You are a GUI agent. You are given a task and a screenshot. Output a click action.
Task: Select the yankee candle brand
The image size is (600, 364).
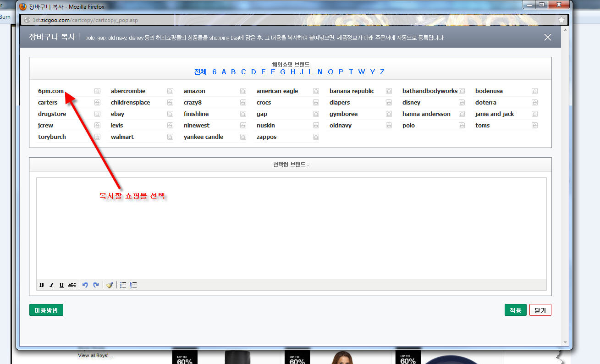204,137
